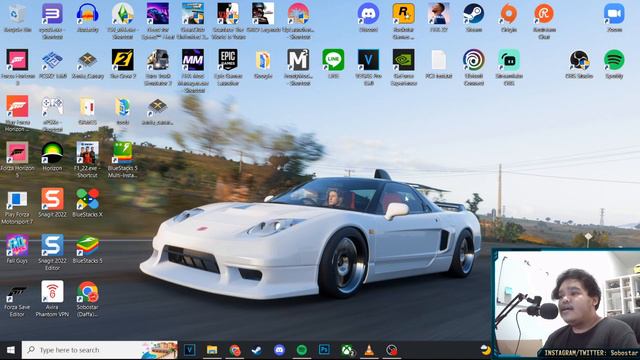Open Google Chrome from the taskbar
Viewport: 640px width, 360px height.
point(234,350)
